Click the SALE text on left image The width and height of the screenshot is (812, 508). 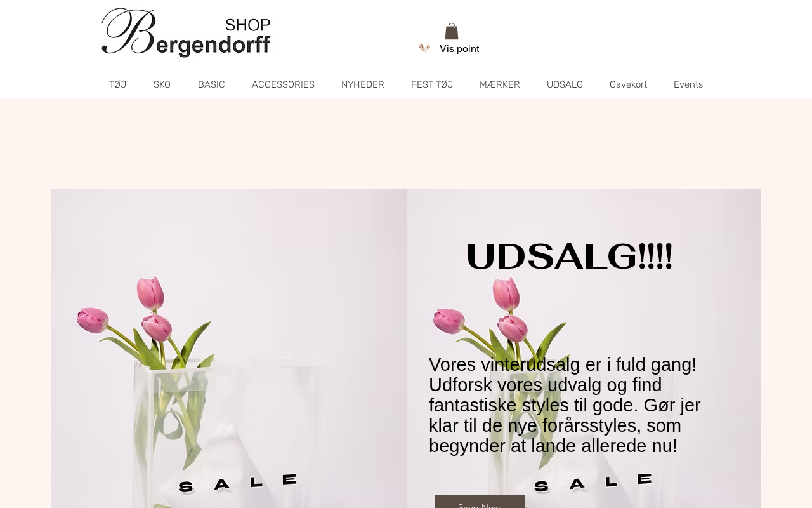[x=238, y=483]
